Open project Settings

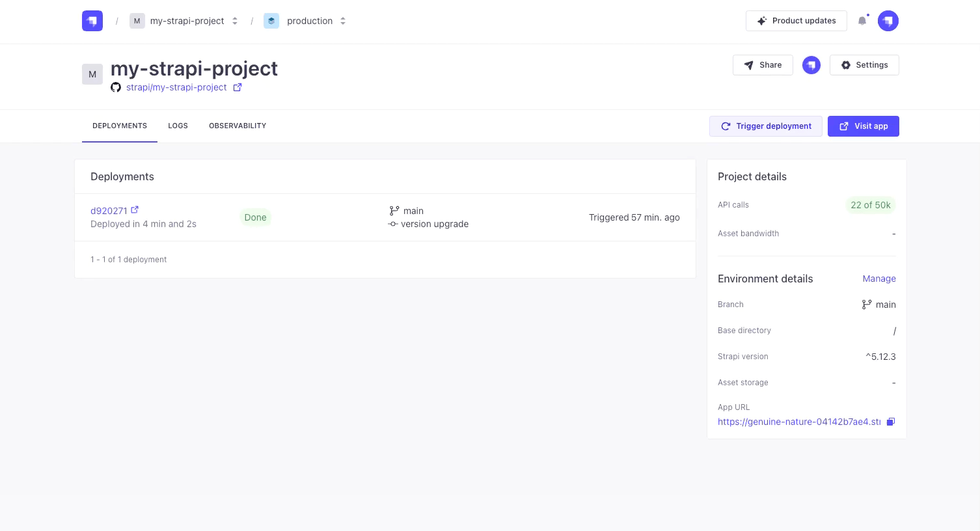[864, 65]
